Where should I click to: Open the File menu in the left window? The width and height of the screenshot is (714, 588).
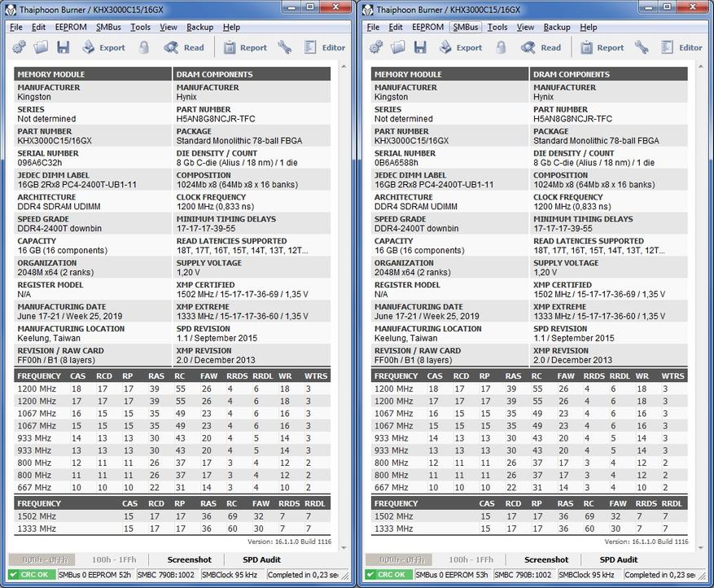point(16,28)
